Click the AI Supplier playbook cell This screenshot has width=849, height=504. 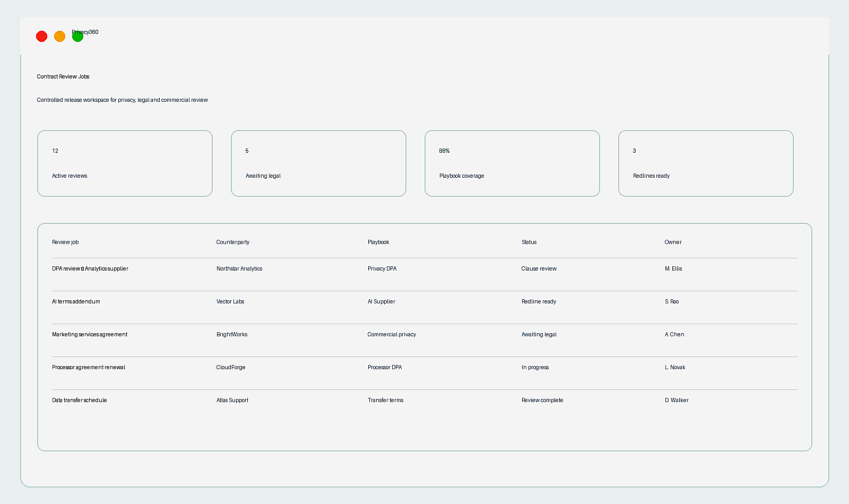pos(382,301)
